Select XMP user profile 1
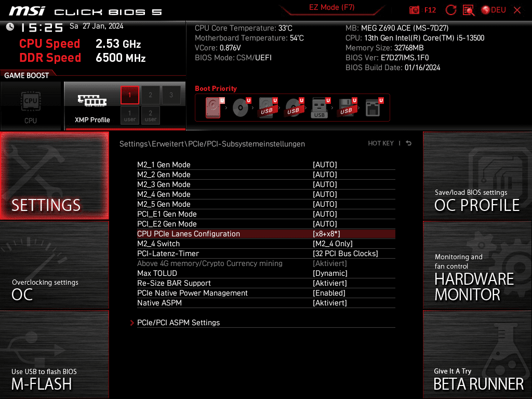This screenshot has width=532, height=399. (130, 115)
